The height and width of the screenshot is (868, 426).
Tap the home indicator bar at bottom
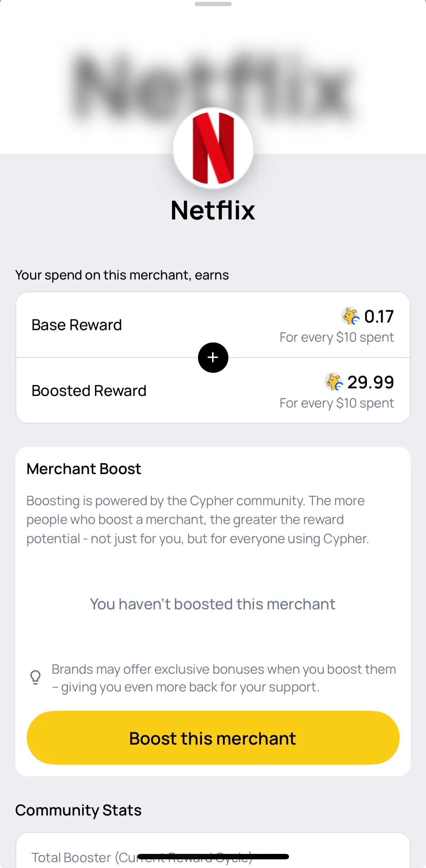point(213,856)
